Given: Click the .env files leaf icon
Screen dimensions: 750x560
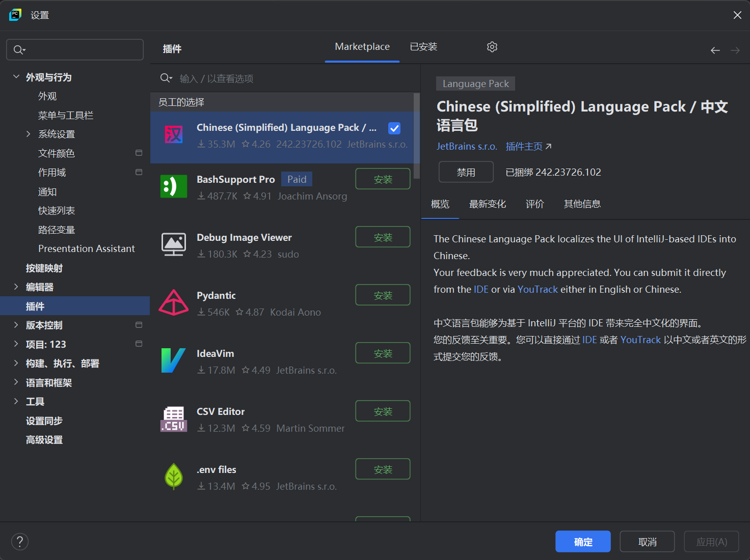Looking at the screenshot, I should (174, 477).
